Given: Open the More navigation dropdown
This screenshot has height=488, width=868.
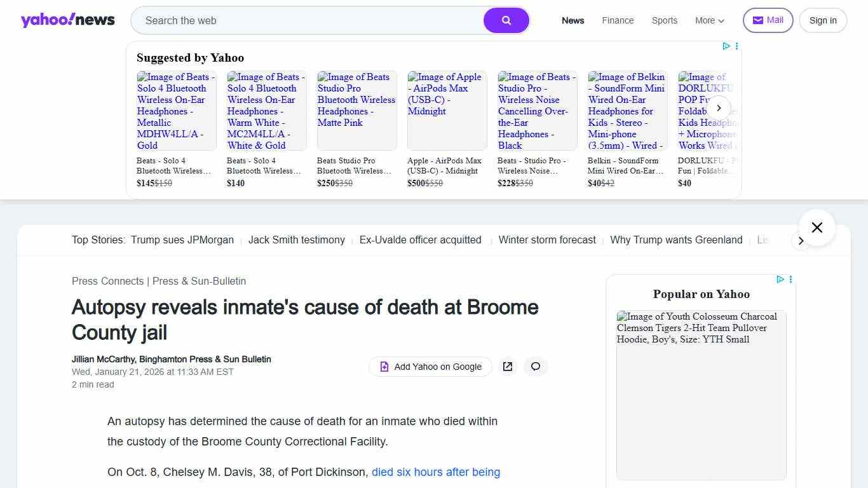Looking at the screenshot, I should [709, 20].
